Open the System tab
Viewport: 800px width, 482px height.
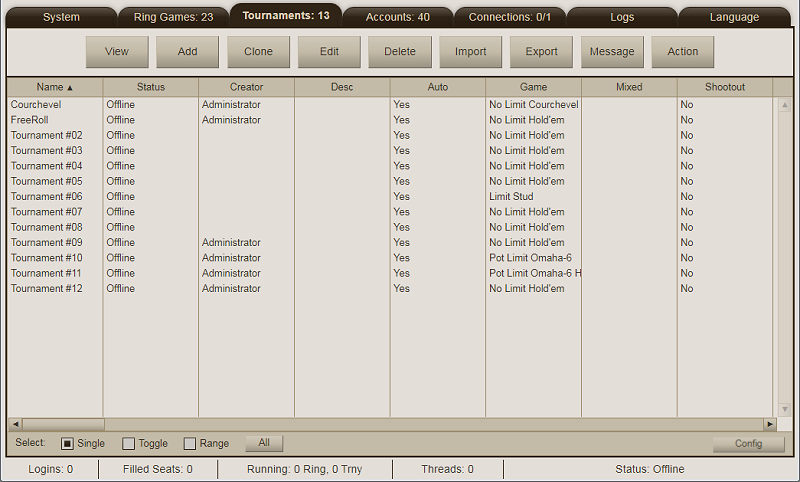point(61,17)
